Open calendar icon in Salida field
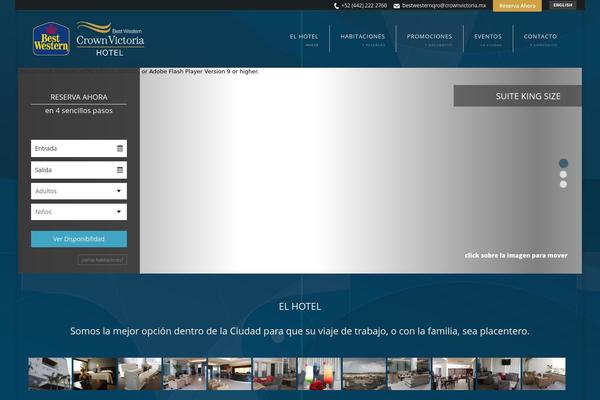Image resolution: width=600 pixels, height=400 pixels. (x=120, y=170)
